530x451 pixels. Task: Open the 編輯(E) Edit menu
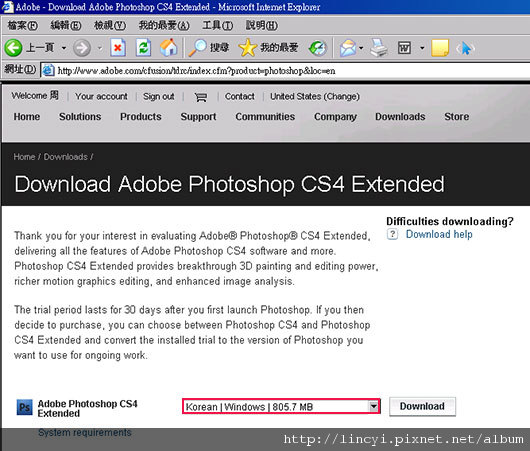[x=66, y=25]
